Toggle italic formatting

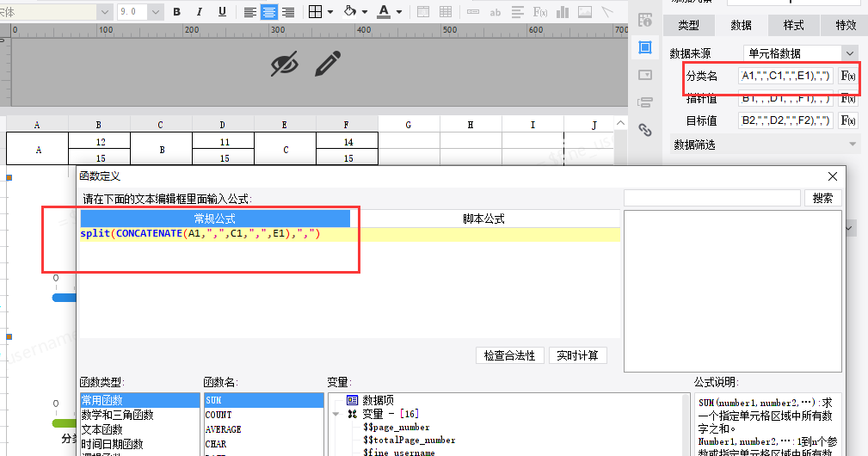[200, 12]
